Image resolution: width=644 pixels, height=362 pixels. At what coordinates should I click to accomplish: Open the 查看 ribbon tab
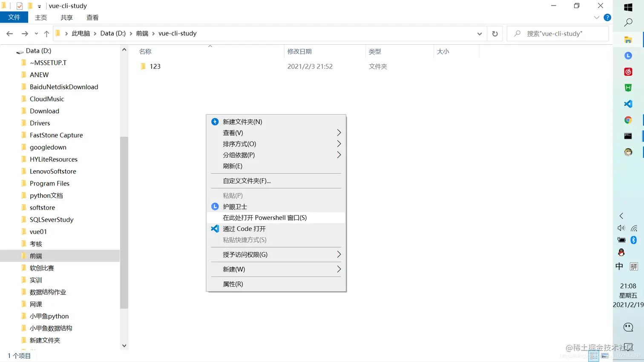click(92, 17)
